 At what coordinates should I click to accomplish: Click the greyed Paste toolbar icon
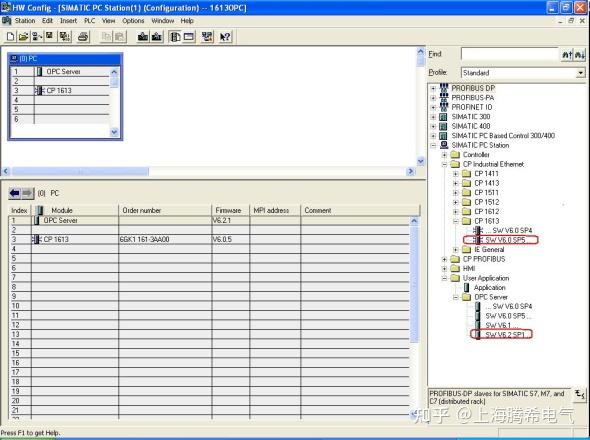coord(120,37)
